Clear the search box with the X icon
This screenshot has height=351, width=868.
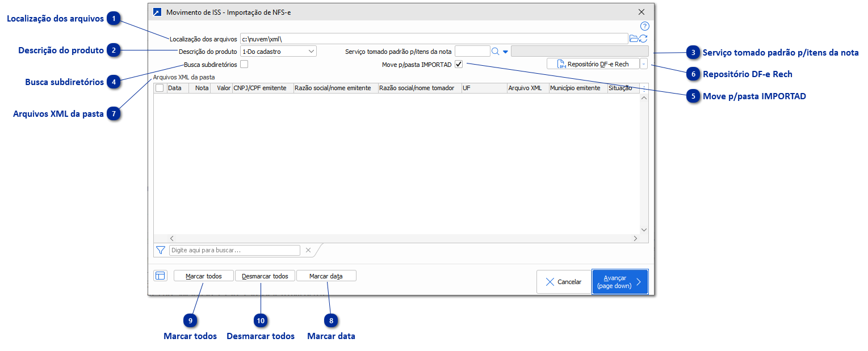coord(308,250)
